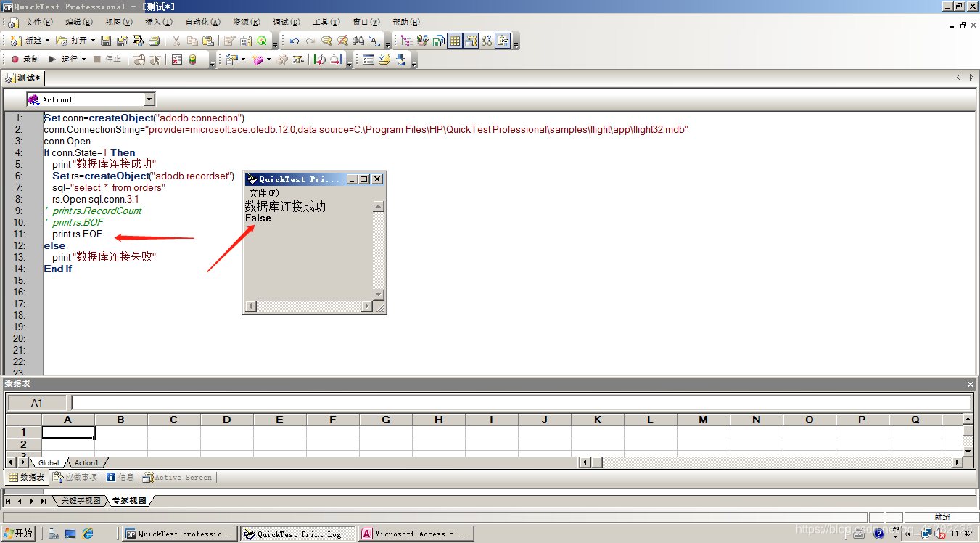The height and width of the screenshot is (543, 980).
Task: Open 文件(F) menu in Print Log window
Action: pyautogui.click(x=263, y=193)
